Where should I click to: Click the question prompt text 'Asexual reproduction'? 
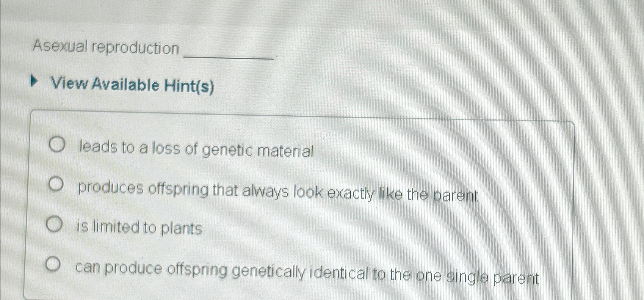click(x=106, y=47)
